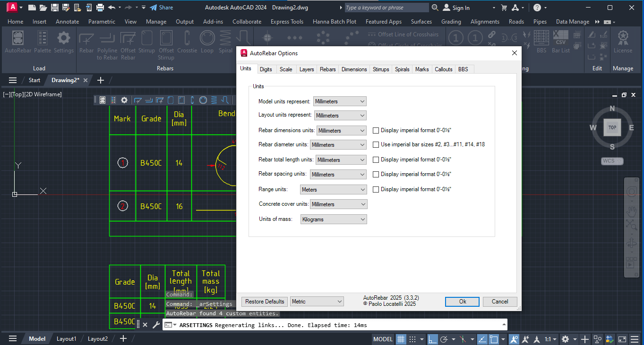Screen dimensions: 644x345
Task: Check imperial format for Range units
Action: [376, 189]
